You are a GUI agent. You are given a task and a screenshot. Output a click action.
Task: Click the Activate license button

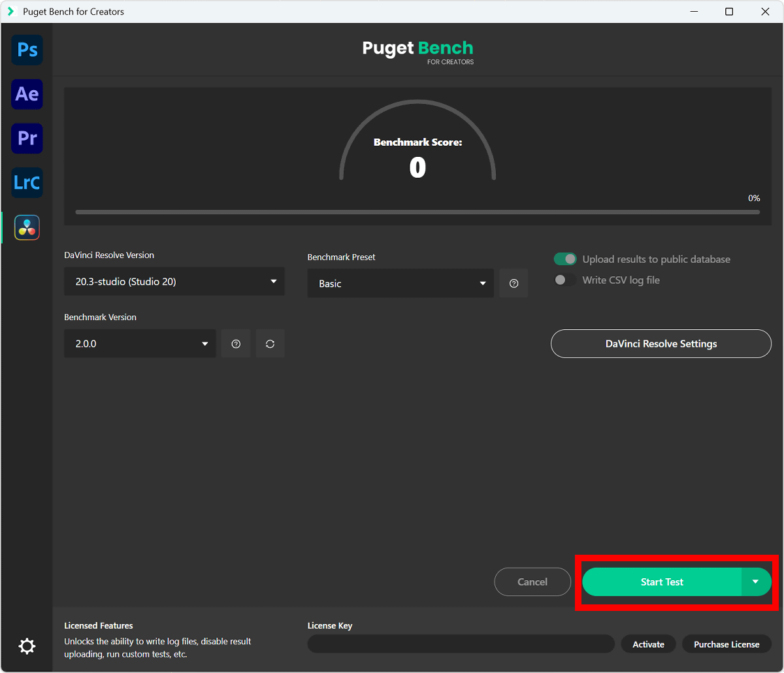point(648,644)
